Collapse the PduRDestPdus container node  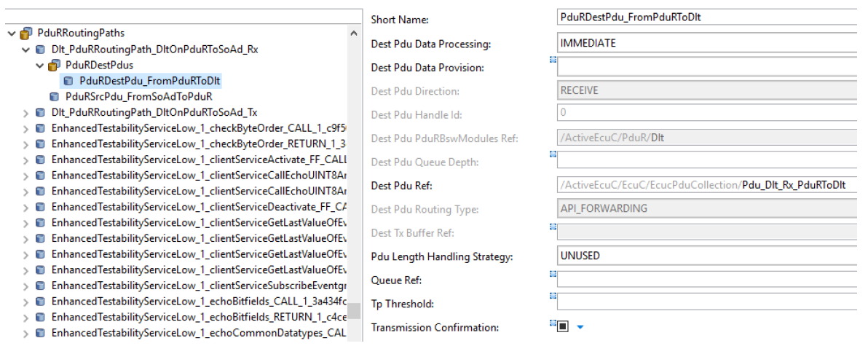39,66
